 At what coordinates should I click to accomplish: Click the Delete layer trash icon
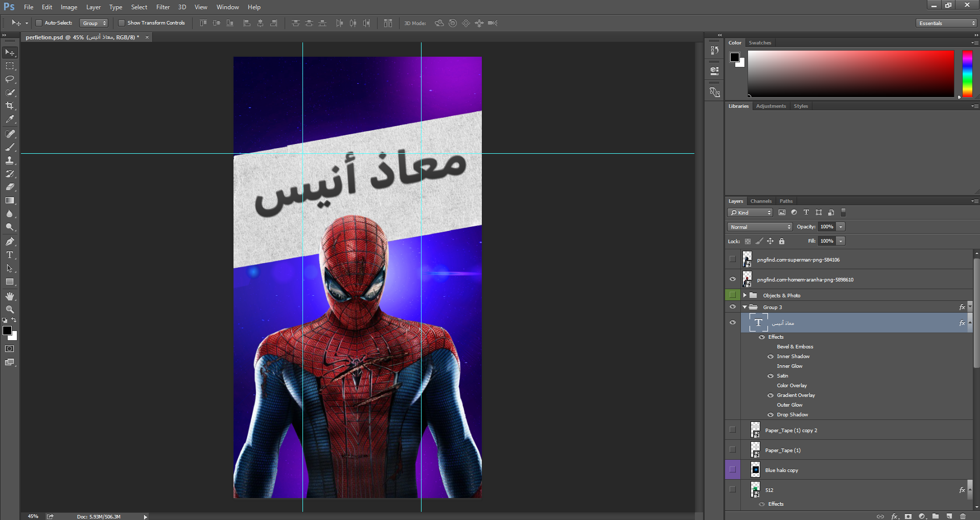pyautogui.click(x=963, y=516)
